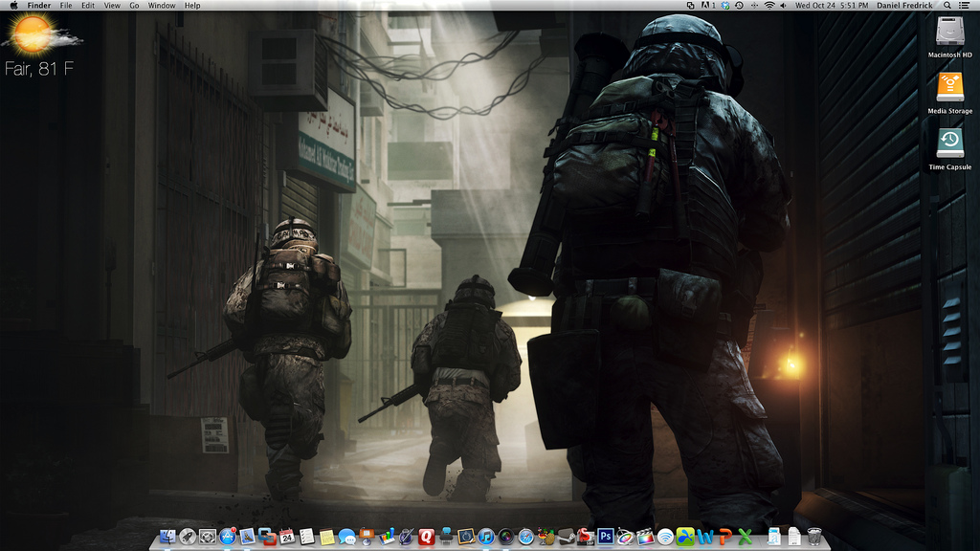Open the Documents stack in Dock
This screenshot has width=980, height=551.
[x=794, y=536]
